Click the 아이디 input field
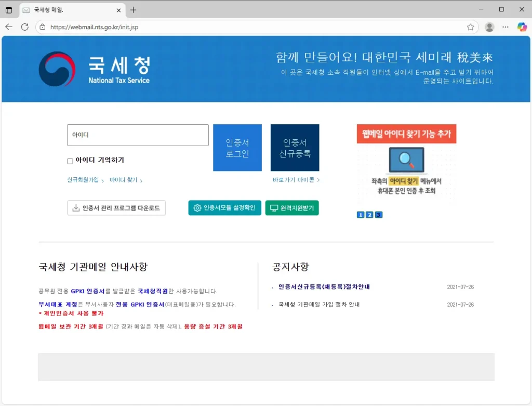Screen dimensions: 532x406 tap(137, 135)
